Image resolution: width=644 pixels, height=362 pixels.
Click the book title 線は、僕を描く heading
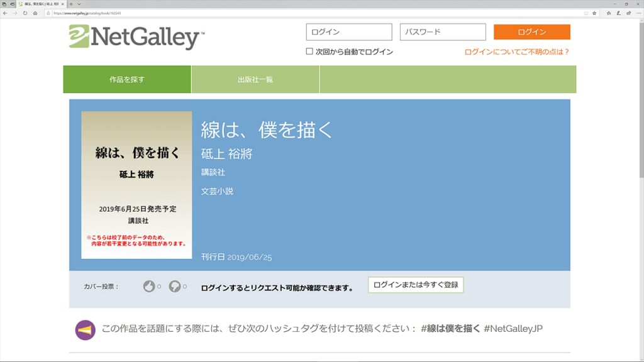[x=266, y=129]
